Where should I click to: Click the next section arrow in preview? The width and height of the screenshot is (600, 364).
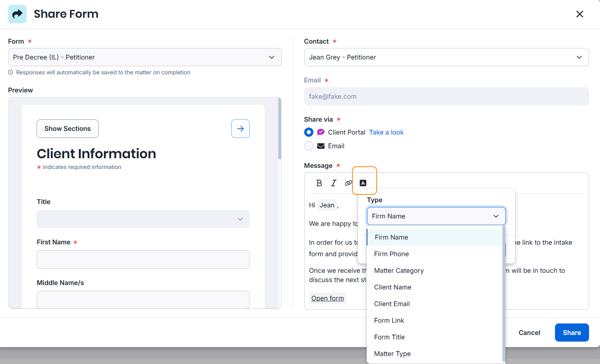240,129
